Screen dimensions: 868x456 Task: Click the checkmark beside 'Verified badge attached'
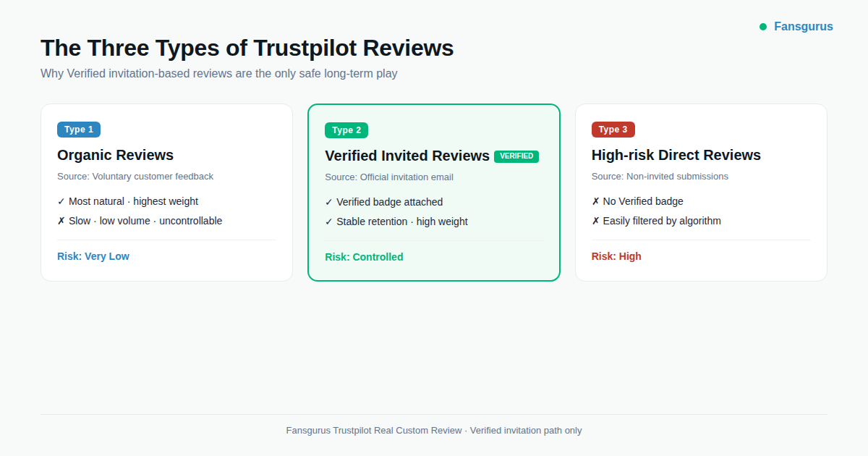click(x=329, y=202)
